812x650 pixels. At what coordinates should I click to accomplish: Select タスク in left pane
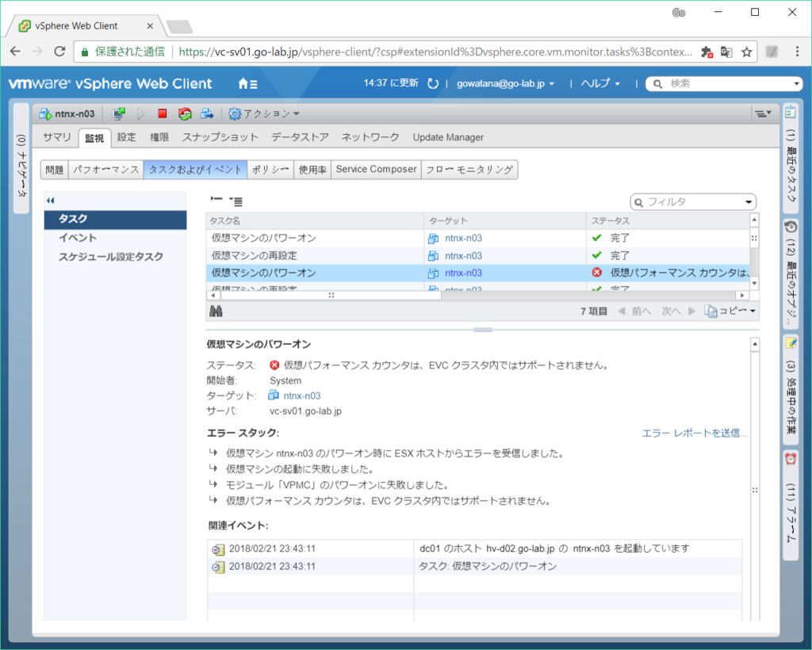click(x=115, y=219)
